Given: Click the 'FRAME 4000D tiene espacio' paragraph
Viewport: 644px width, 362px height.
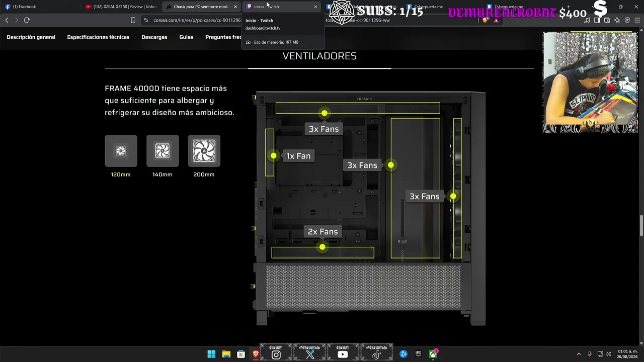Looking at the screenshot, I should pos(170,101).
